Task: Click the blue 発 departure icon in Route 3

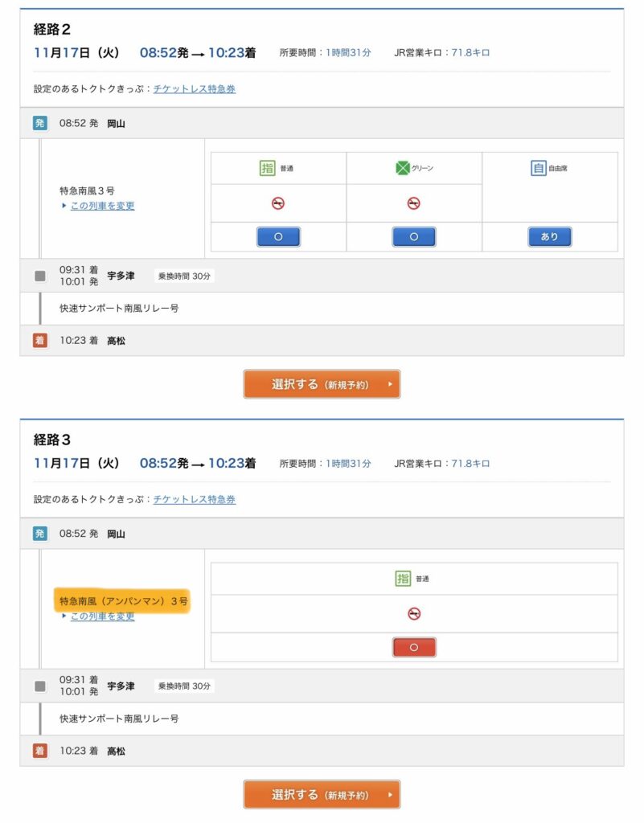Action: (x=40, y=534)
